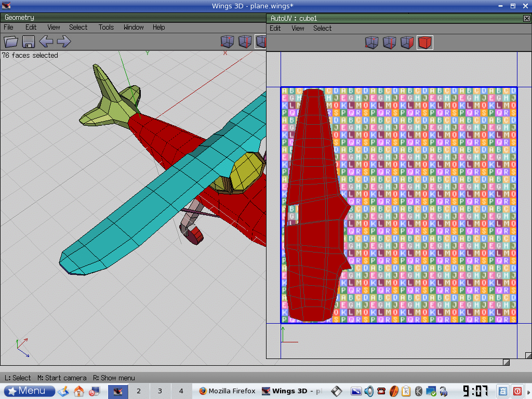The width and height of the screenshot is (532, 399).
Task: Select edge mode in Geometry toolbar
Action: point(245,42)
